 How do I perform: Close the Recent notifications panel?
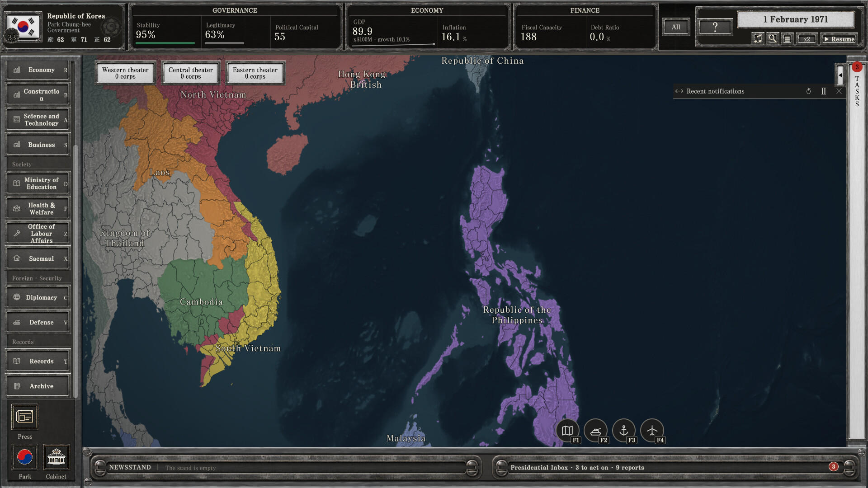839,91
